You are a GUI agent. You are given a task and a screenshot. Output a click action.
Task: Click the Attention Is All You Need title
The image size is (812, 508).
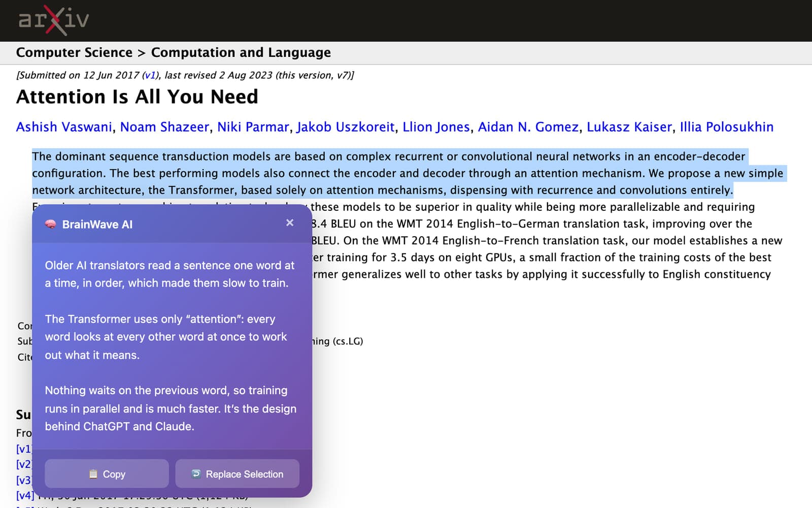pyautogui.click(x=137, y=97)
